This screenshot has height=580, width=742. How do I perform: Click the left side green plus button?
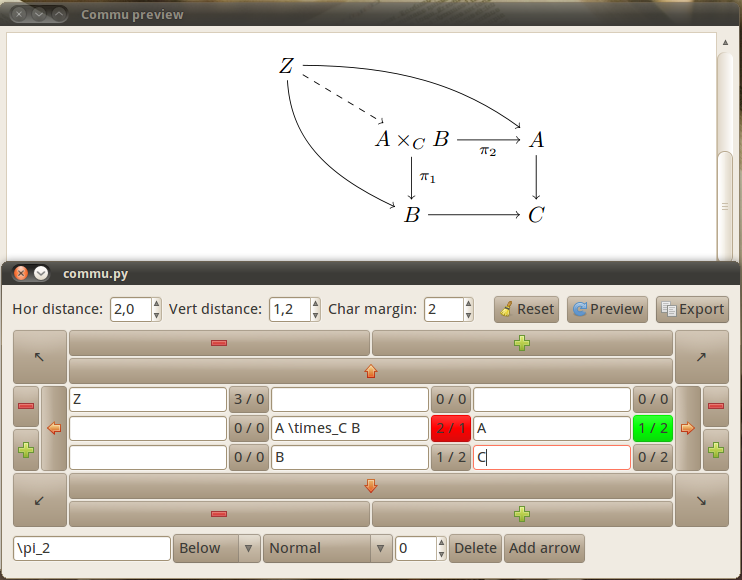point(26,450)
